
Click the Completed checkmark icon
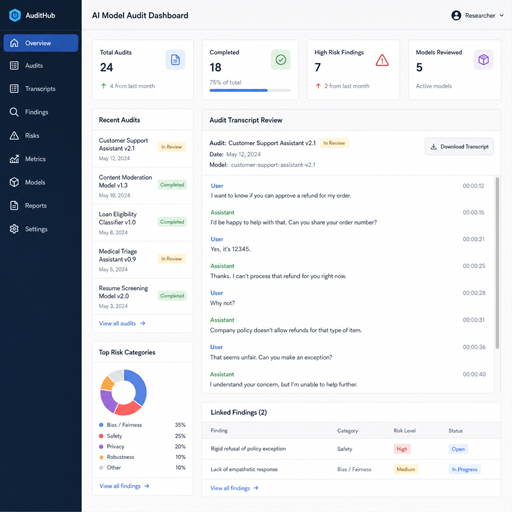[x=281, y=60]
